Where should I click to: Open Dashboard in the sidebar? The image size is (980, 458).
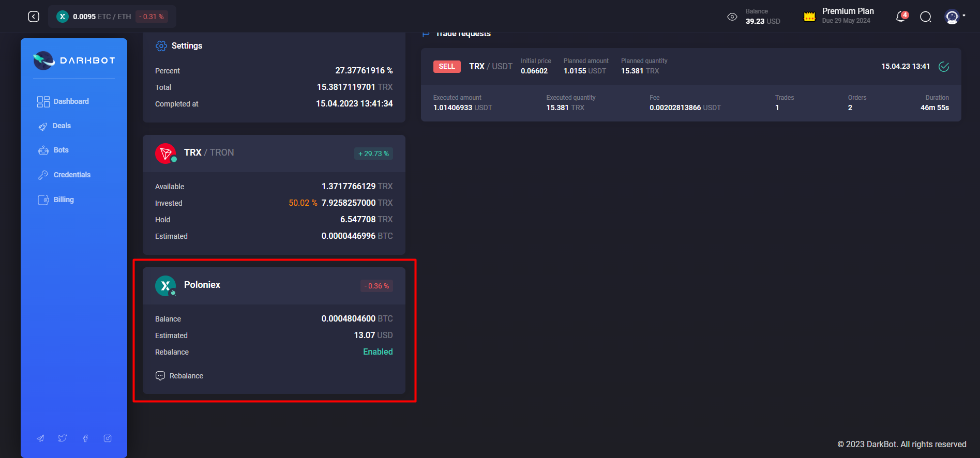(x=63, y=101)
